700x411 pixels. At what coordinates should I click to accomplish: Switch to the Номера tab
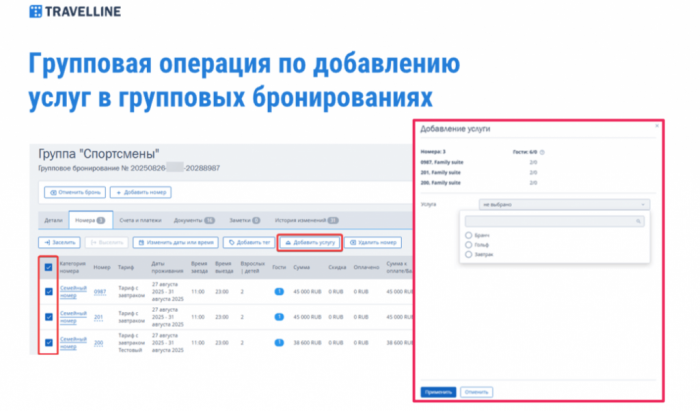[x=90, y=220]
